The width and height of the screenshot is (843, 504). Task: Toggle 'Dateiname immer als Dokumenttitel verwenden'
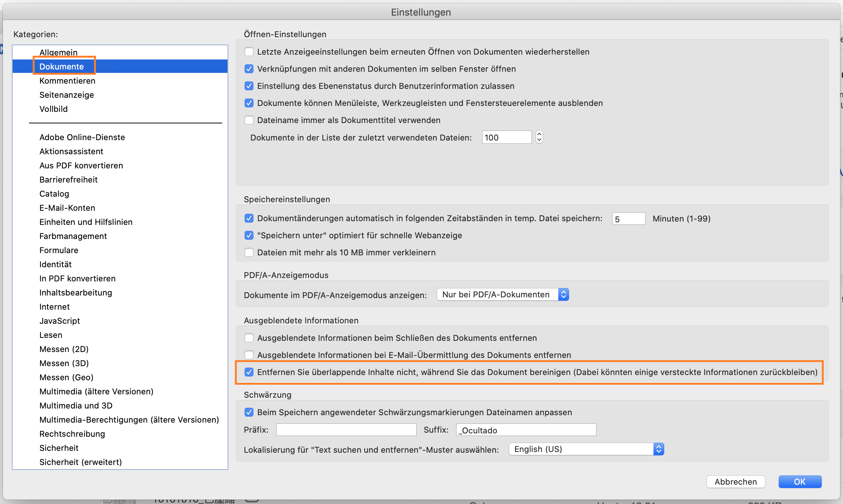tap(249, 120)
